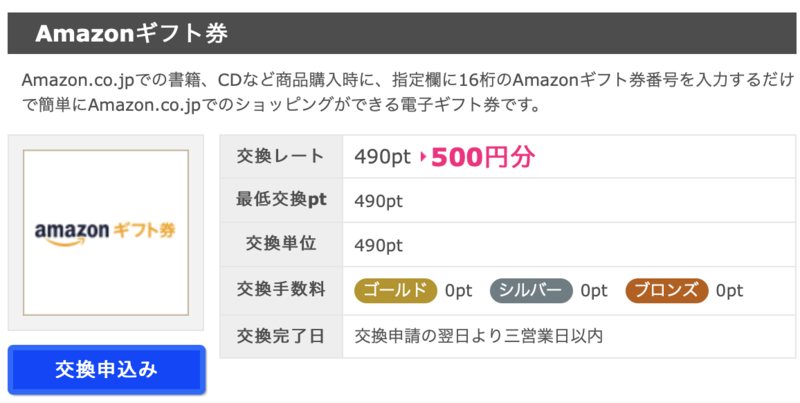Image resolution: width=800 pixels, height=403 pixels.
Task: Click the 最低交換pt row label
Action: (x=281, y=199)
